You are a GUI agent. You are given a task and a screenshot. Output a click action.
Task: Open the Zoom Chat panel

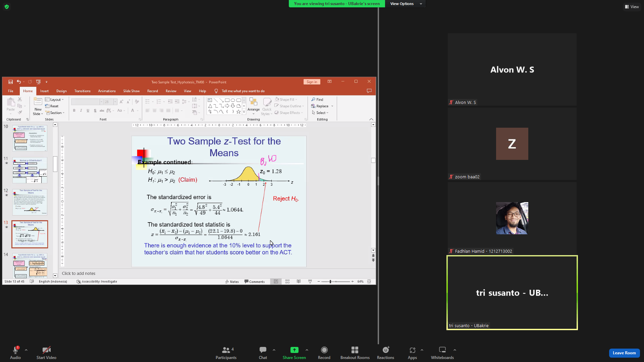[263, 353]
